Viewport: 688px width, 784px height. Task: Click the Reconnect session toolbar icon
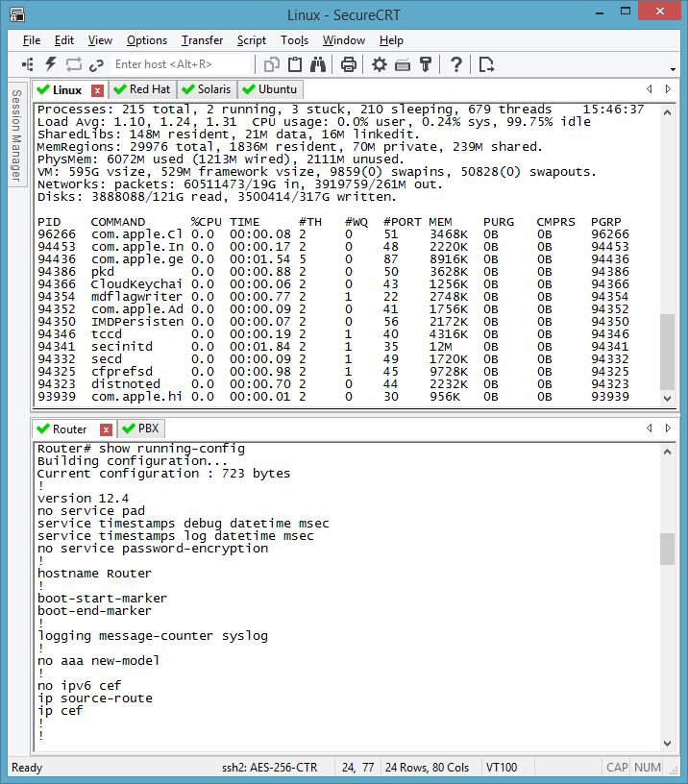73,64
